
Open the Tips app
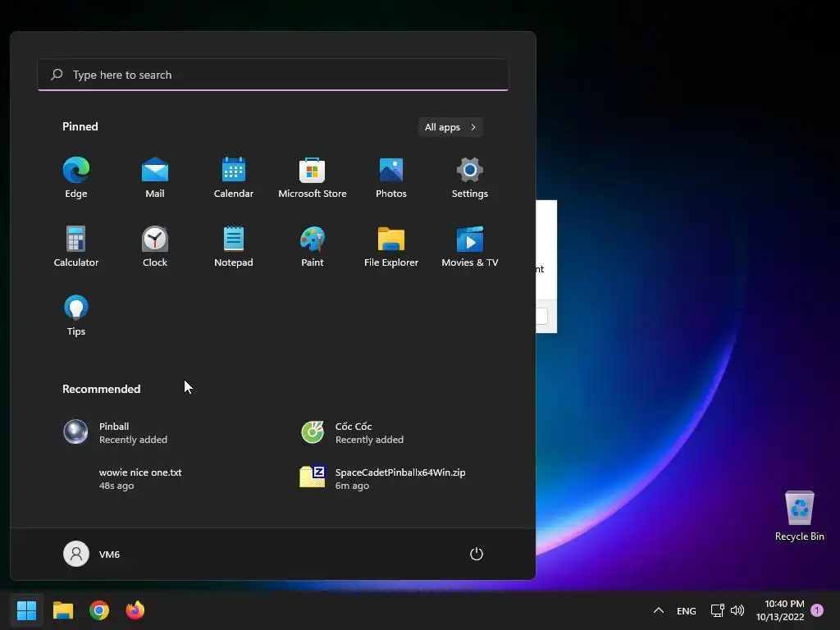point(76,316)
